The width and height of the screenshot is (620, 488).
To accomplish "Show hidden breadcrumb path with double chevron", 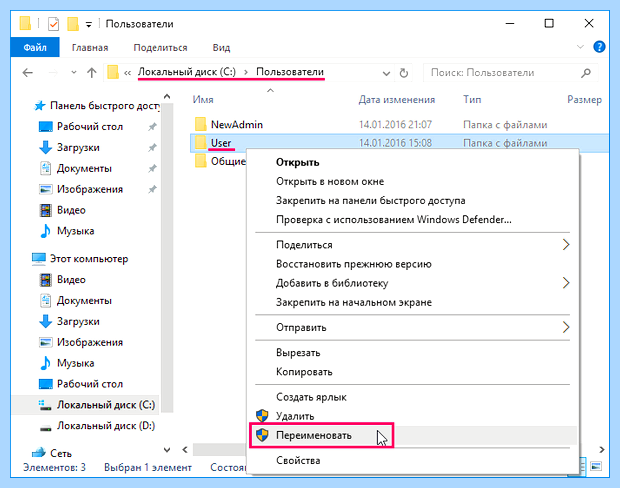I will click(x=127, y=73).
